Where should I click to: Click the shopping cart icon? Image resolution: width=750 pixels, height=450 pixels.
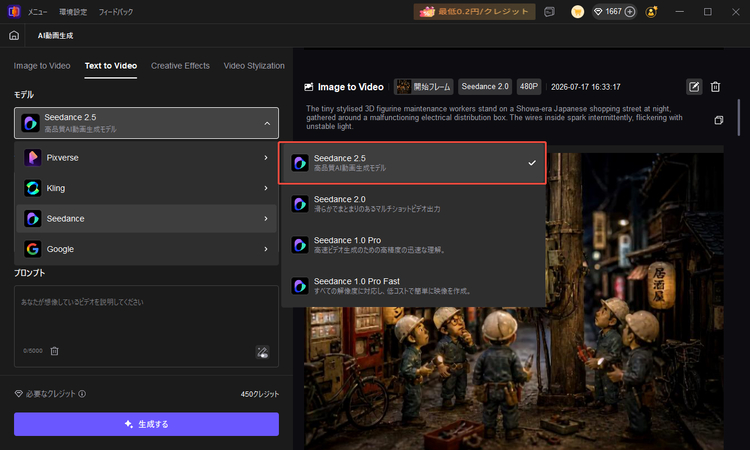pos(577,12)
